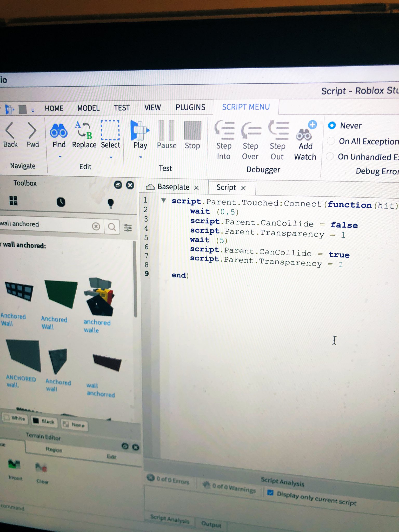Open the TEST ribbon tab

122,108
